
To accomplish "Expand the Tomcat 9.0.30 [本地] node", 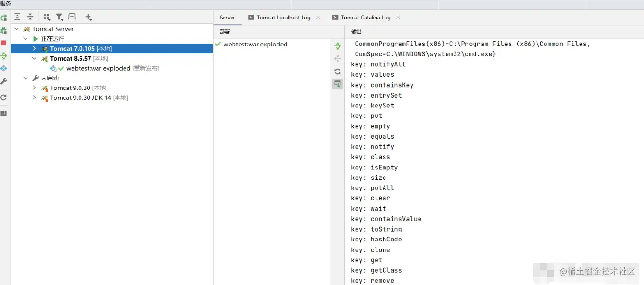I will point(34,88).
